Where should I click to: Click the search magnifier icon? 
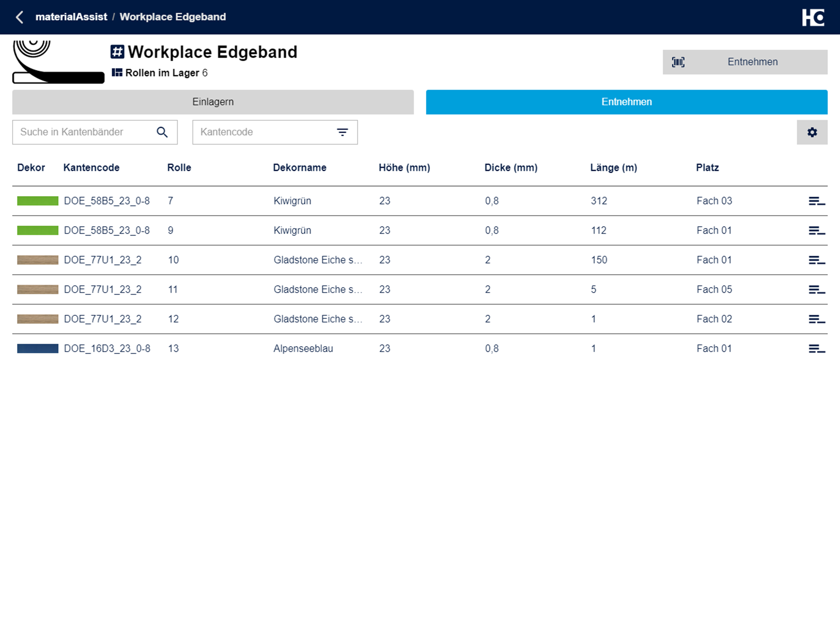162,132
